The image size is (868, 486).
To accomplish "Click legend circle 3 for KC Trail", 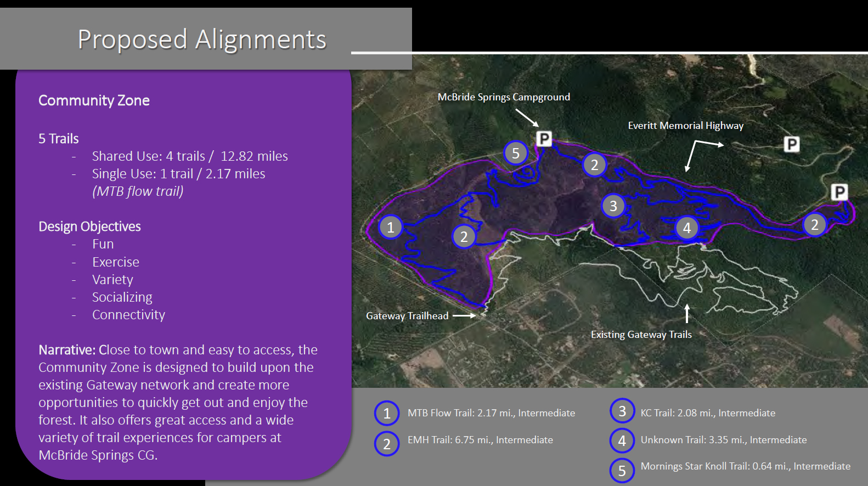I will (622, 411).
